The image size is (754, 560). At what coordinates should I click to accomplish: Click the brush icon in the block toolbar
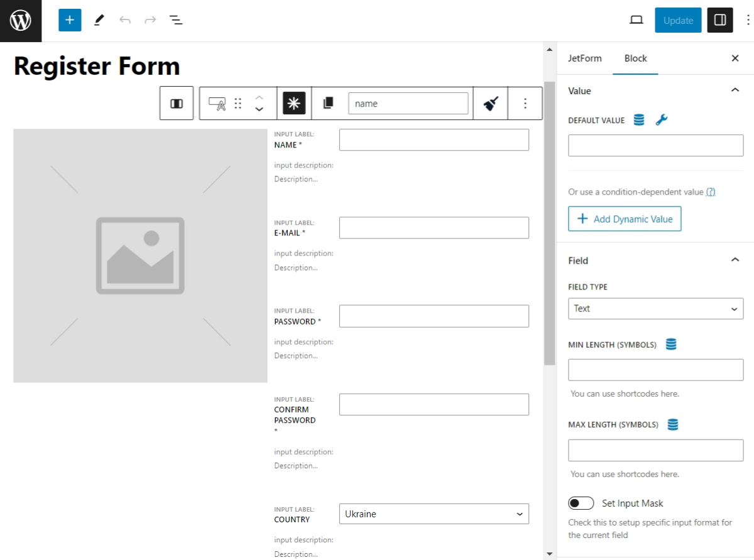click(491, 103)
